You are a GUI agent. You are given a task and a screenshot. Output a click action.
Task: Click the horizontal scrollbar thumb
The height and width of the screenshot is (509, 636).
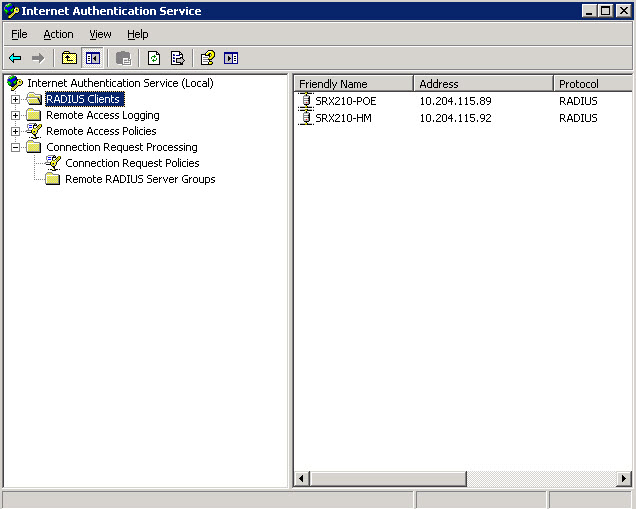point(388,479)
